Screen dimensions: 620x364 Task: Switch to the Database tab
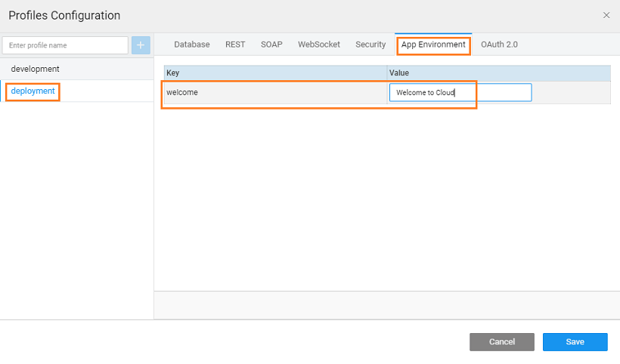pos(192,45)
